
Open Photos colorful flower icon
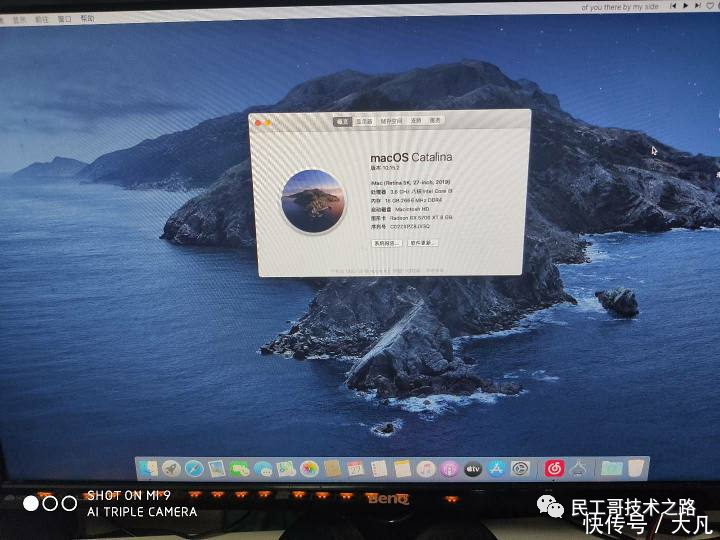pos(309,469)
